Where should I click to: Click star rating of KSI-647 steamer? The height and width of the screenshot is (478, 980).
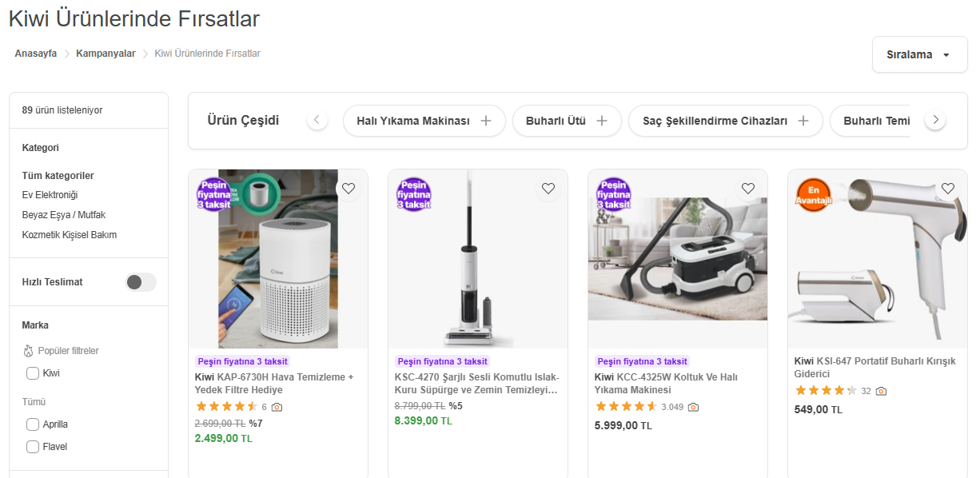pyautogui.click(x=826, y=390)
